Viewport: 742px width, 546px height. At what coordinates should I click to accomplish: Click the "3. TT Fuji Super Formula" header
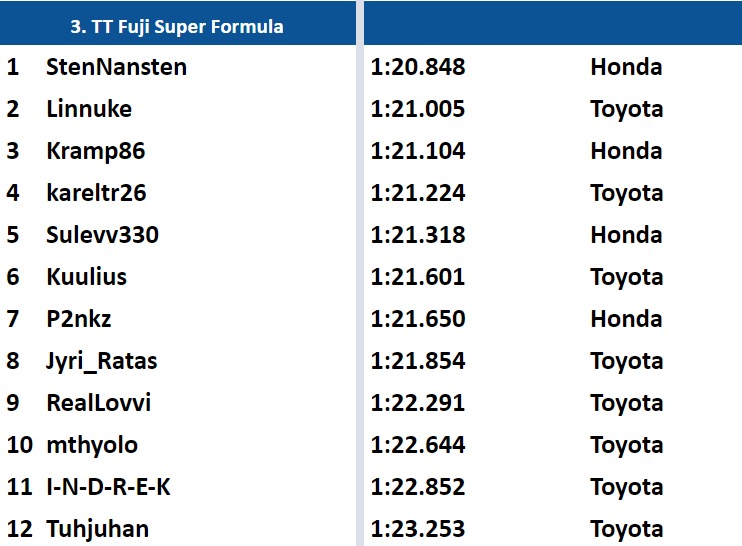click(x=177, y=27)
